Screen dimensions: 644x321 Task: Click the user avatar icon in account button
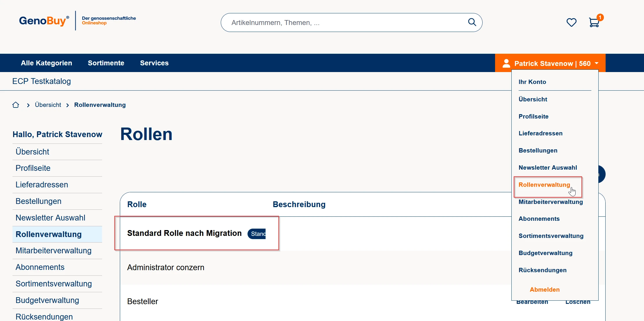506,63
